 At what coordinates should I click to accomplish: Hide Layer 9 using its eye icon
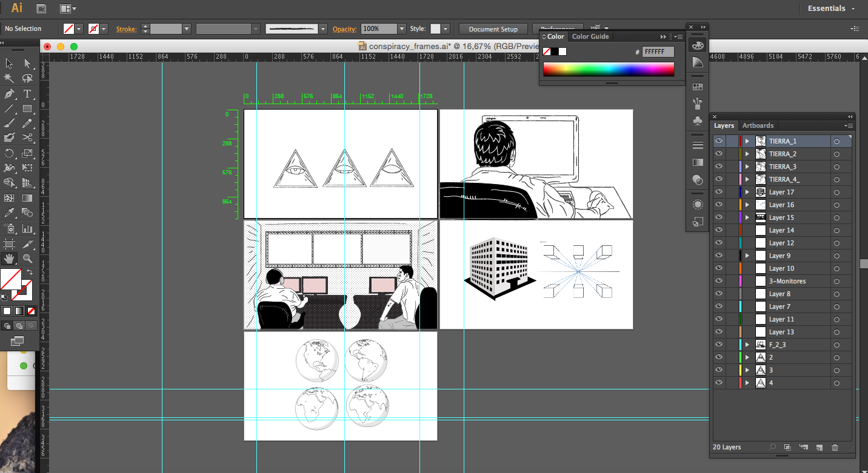click(719, 256)
